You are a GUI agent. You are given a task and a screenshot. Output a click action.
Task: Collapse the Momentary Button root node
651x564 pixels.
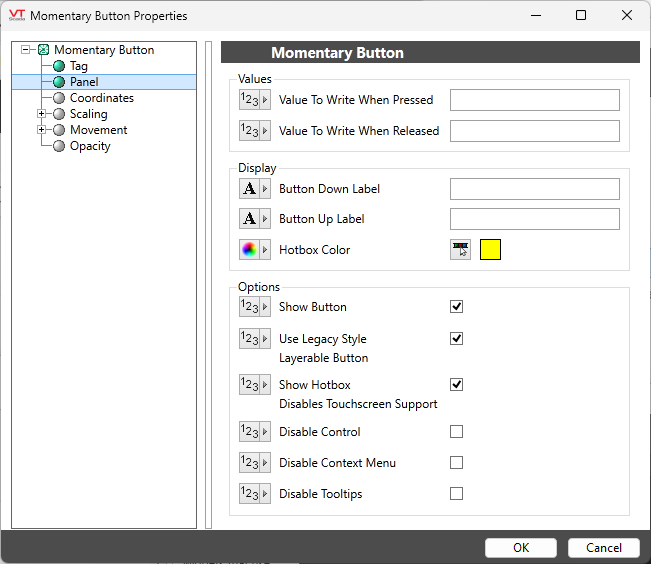(26, 50)
